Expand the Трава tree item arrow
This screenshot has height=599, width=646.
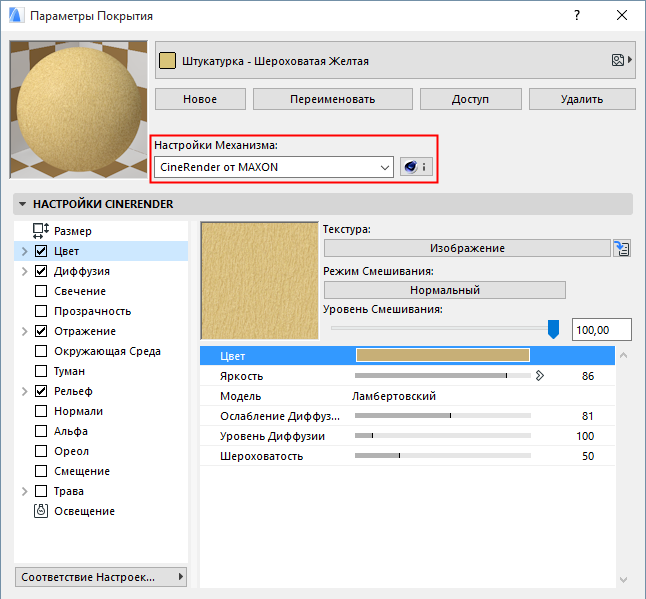pos(24,491)
